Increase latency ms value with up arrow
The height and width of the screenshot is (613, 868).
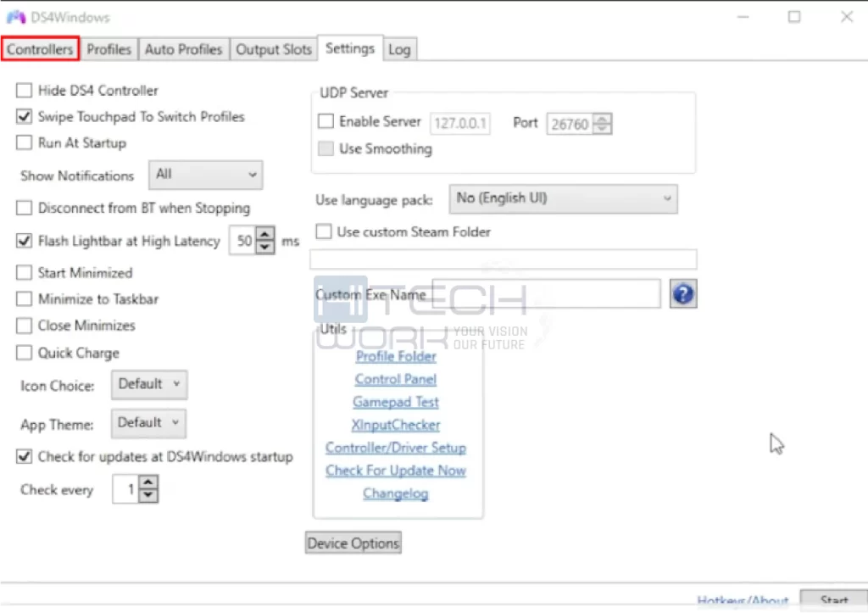click(x=265, y=235)
